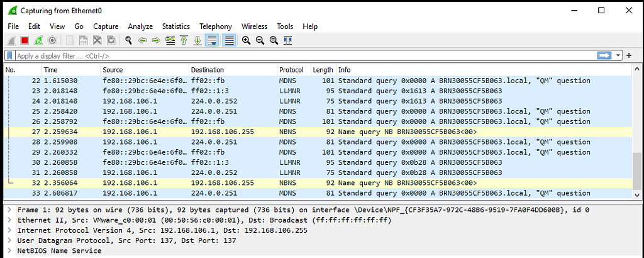
Task: Go back to previous packet arrow
Action: pyautogui.click(x=143, y=40)
